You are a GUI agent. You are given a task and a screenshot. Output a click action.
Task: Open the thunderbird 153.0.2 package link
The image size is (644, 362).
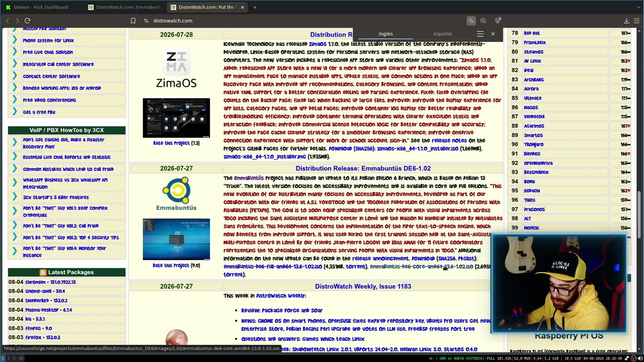(x=46, y=301)
